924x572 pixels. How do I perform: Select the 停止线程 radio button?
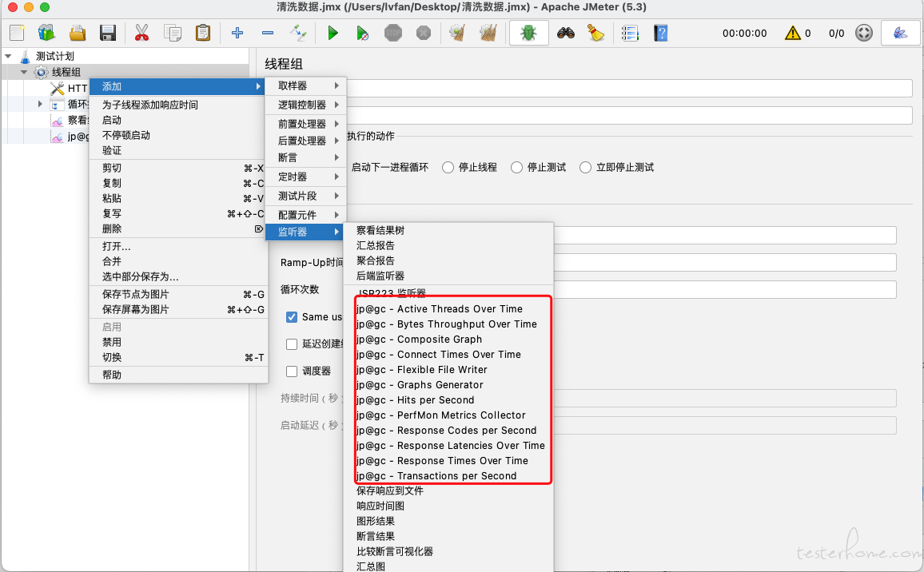point(448,167)
